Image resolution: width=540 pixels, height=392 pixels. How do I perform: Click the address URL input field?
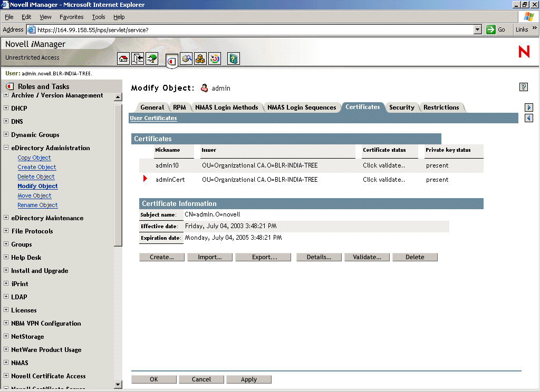point(254,30)
